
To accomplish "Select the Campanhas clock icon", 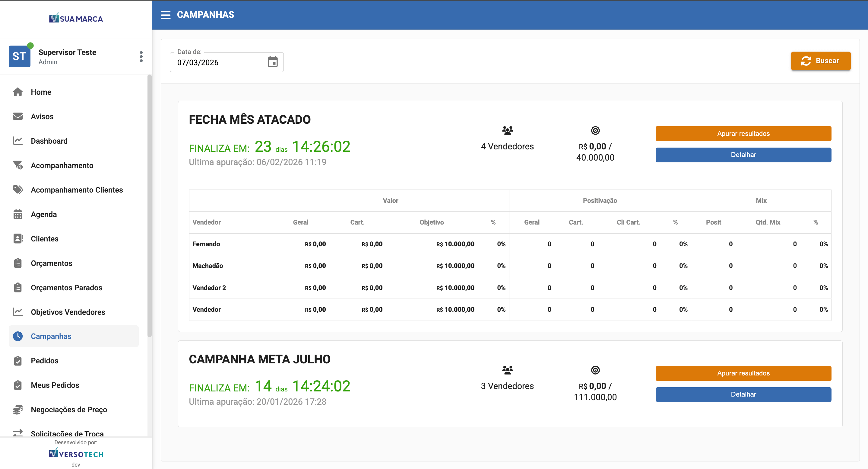I will [x=18, y=336].
